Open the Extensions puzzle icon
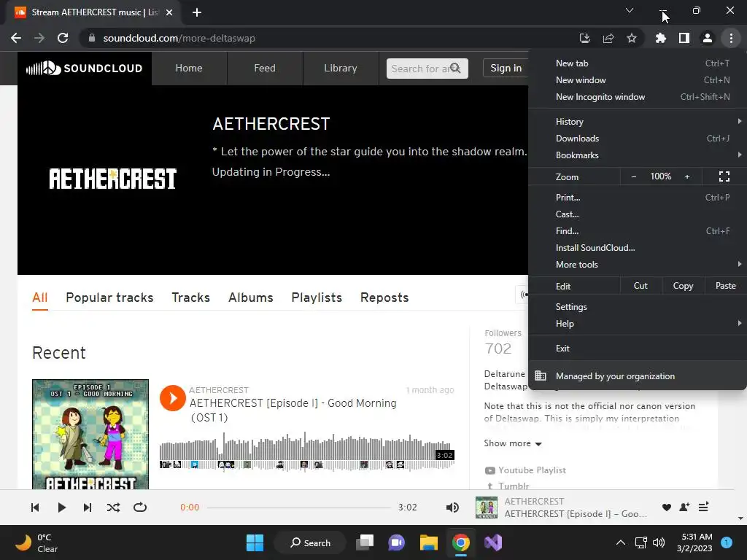The width and height of the screenshot is (747, 560). tap(660, 38)
